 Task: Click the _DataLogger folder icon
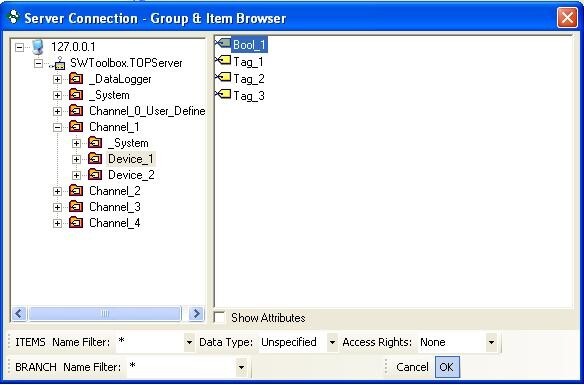coord(76,79)
